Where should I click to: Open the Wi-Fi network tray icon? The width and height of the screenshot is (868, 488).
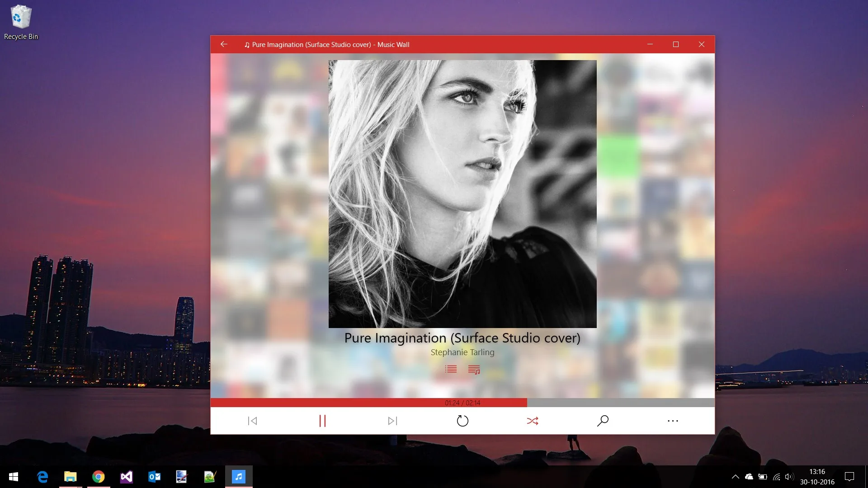(776, 477)
